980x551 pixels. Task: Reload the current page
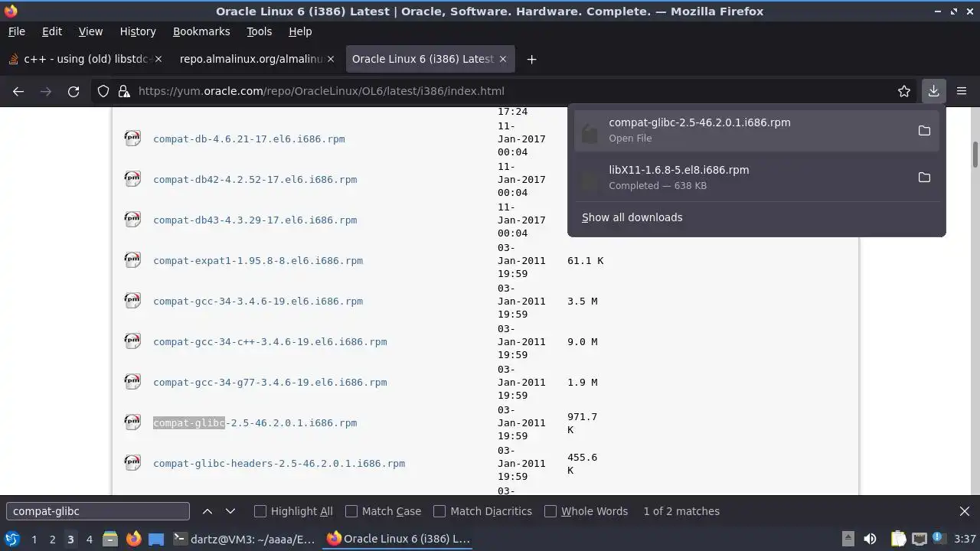(x=73, y=91)
